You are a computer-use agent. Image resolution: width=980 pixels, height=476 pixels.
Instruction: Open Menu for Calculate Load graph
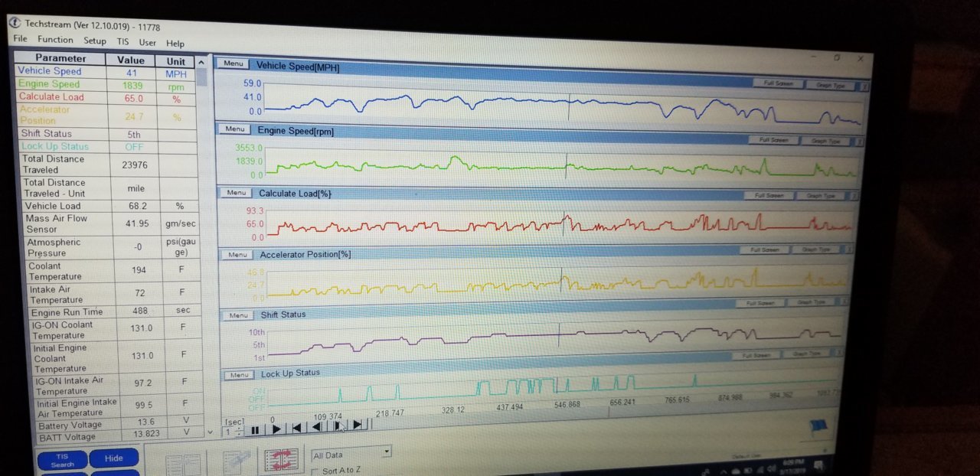tap(236, 193)
